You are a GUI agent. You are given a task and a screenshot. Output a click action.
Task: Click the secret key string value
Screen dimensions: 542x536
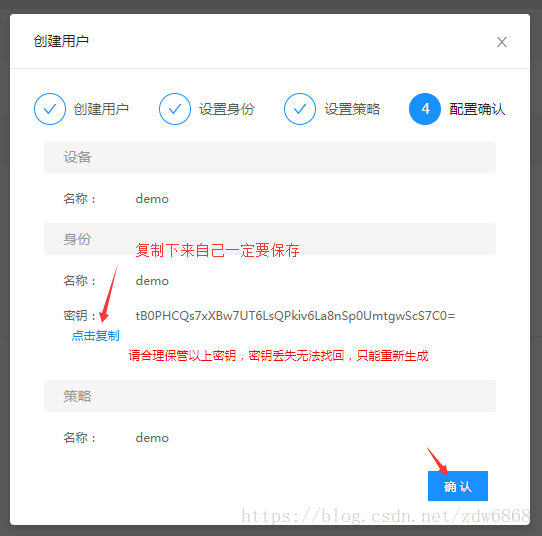[295, 316]
